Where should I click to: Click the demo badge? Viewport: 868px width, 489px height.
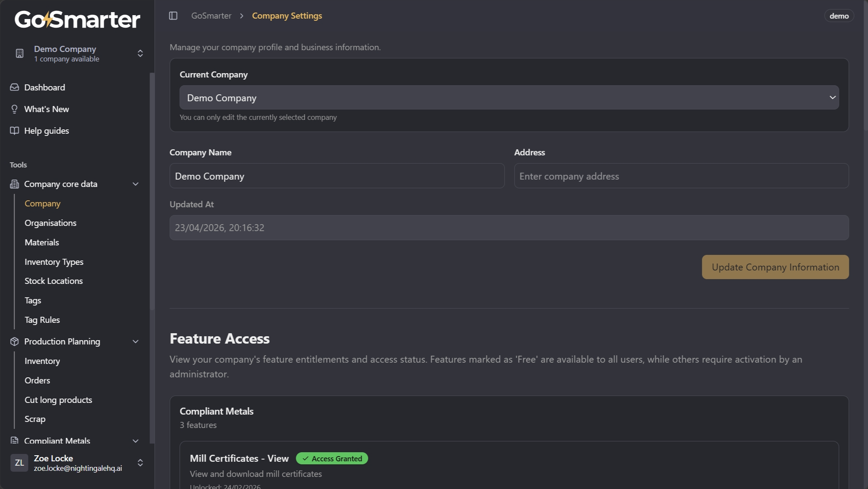point(839,16)
